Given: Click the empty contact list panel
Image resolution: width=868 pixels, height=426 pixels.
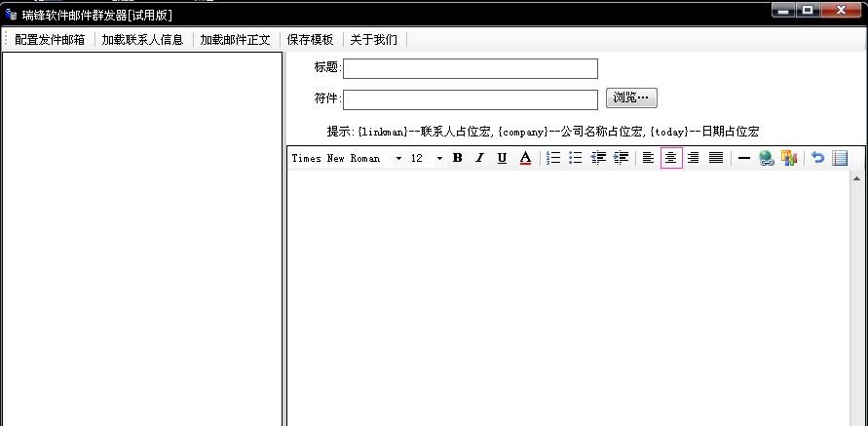Looking at the screenshot, I should coord(142,239).
